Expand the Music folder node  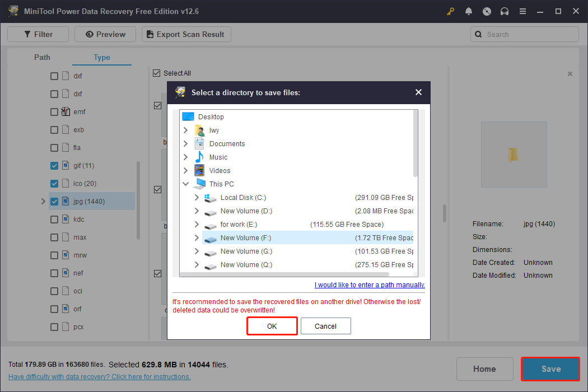pyautogui.click(x=185, y=157)
